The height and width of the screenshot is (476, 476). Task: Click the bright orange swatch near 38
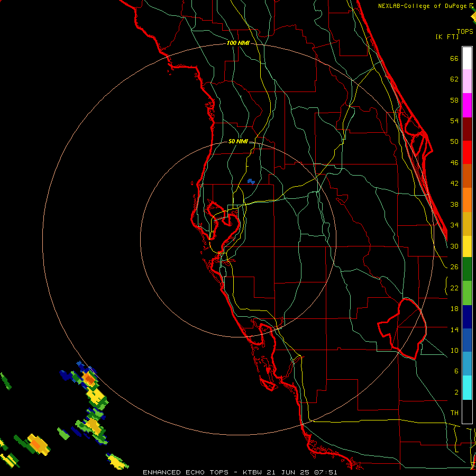(467, 200)
